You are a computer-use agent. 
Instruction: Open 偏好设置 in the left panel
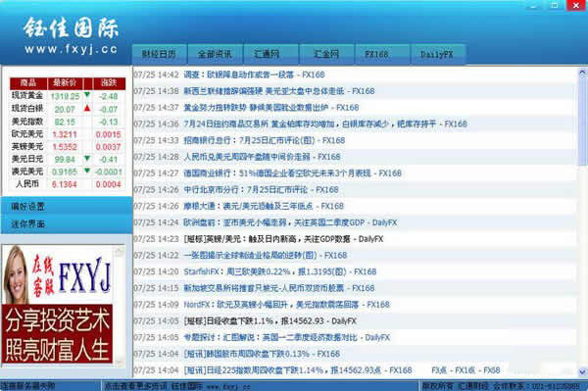(28, 207)
